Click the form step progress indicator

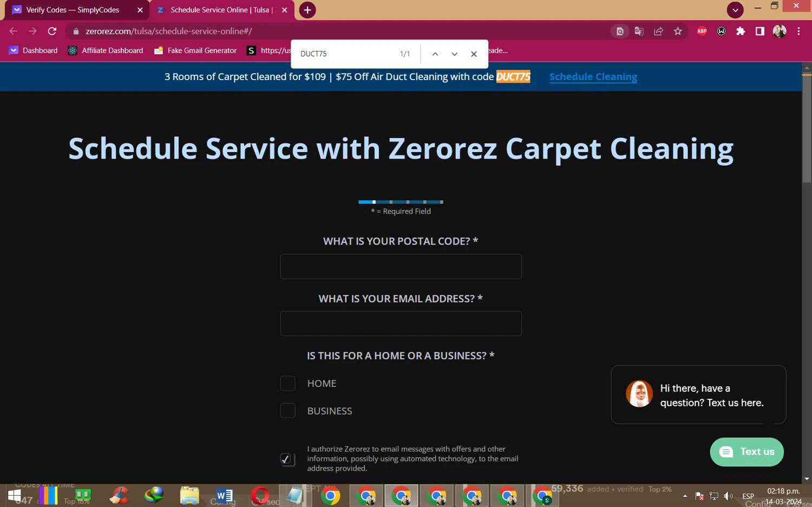point(401,202)
